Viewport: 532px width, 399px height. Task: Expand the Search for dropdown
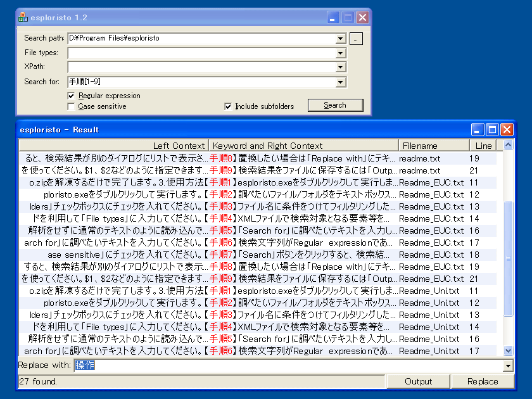pos(340,82)
